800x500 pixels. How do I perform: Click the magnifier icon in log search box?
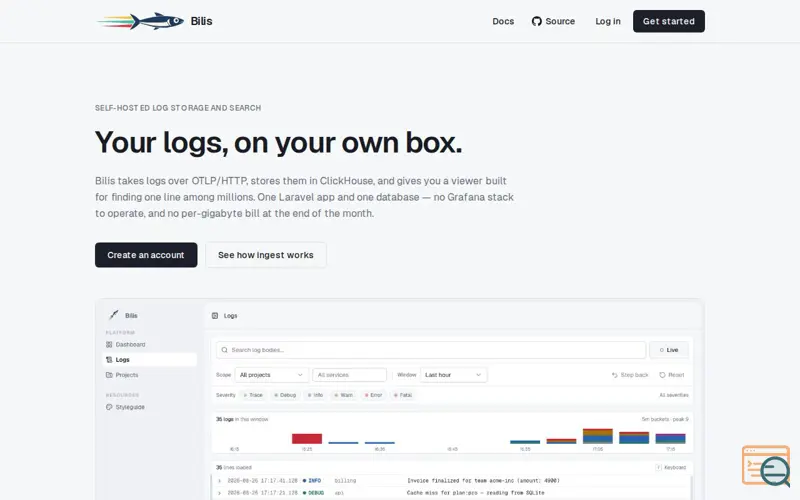coord(224,350)
